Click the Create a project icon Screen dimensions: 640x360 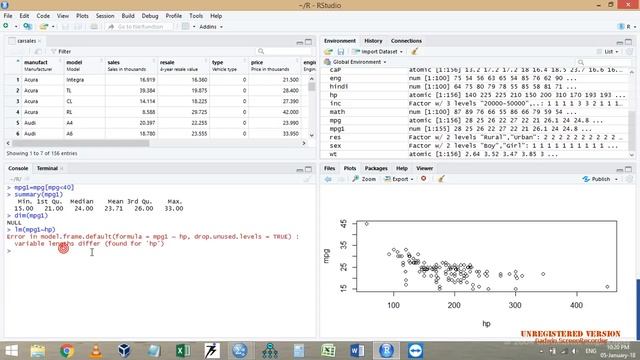point(27,27)
